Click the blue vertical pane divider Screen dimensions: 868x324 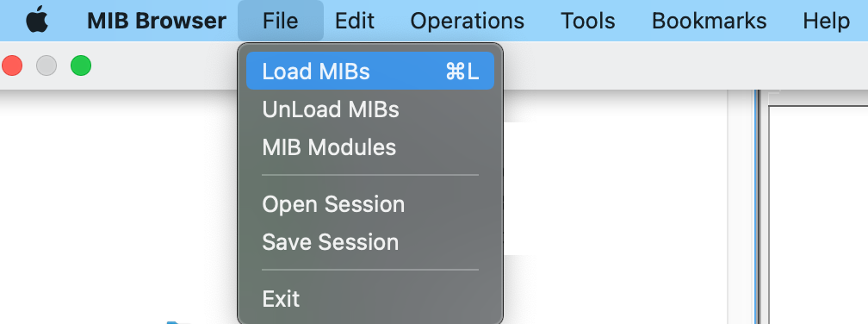(756, 206)
